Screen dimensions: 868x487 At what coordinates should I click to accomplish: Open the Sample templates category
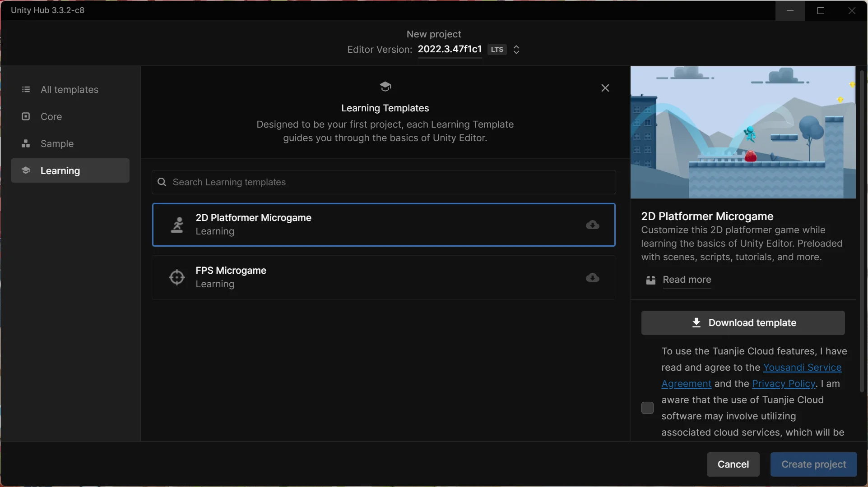pos(57,143)
